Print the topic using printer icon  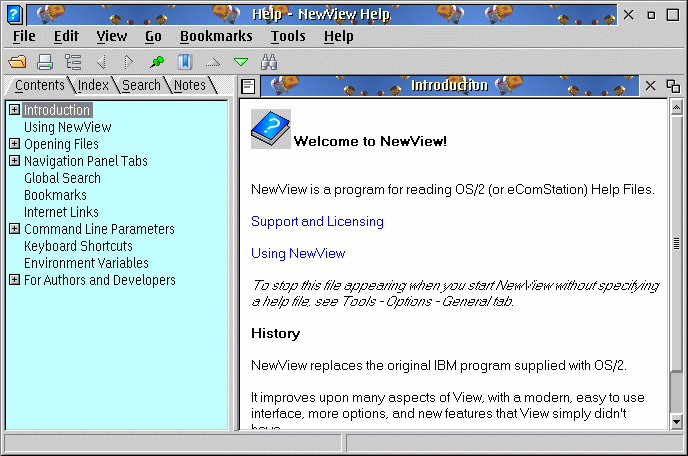(45, 62)
